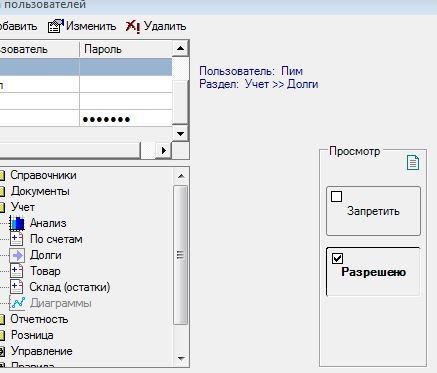Select Управление in the tree

click(41, 351)
